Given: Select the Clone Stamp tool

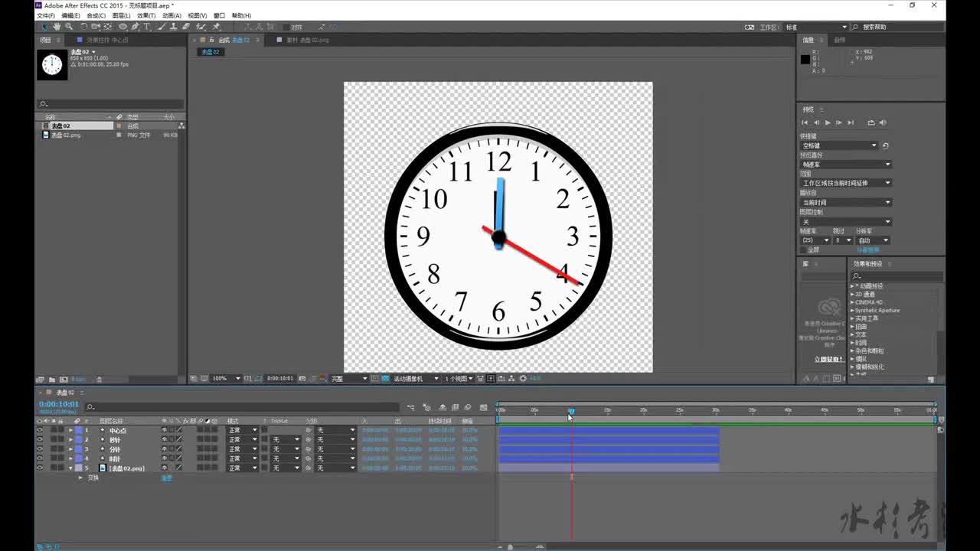Looking at the screenshot, I should [x=174, y=27].
